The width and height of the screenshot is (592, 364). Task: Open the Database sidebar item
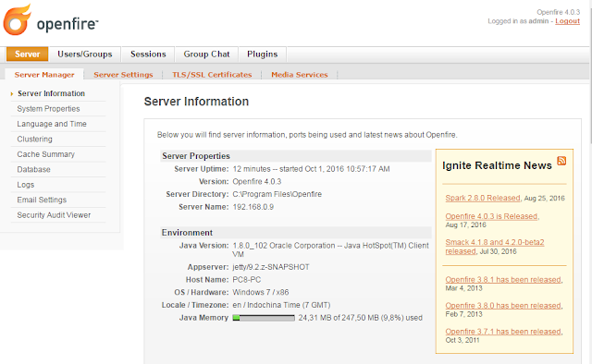click(33, 169)
